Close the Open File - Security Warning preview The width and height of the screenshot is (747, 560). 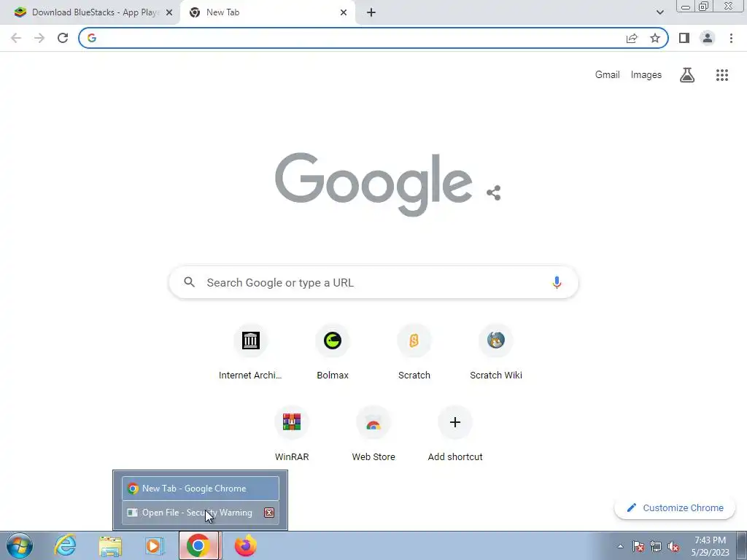coord(269,513)
